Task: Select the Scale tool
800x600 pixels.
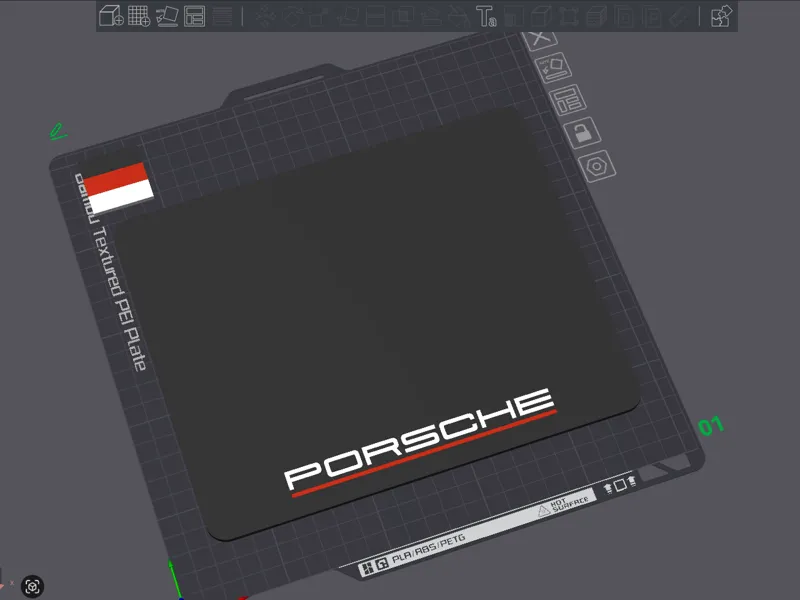Action: click(x=320, y=16)
